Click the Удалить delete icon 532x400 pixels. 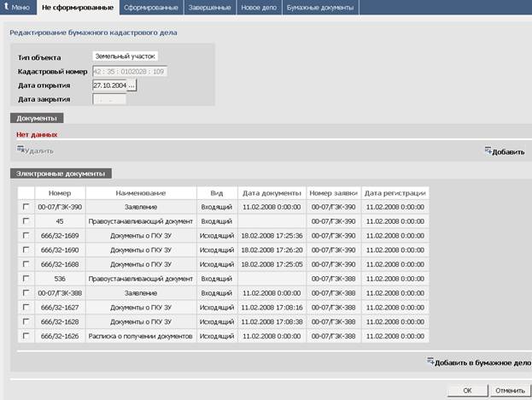point(20,150)
